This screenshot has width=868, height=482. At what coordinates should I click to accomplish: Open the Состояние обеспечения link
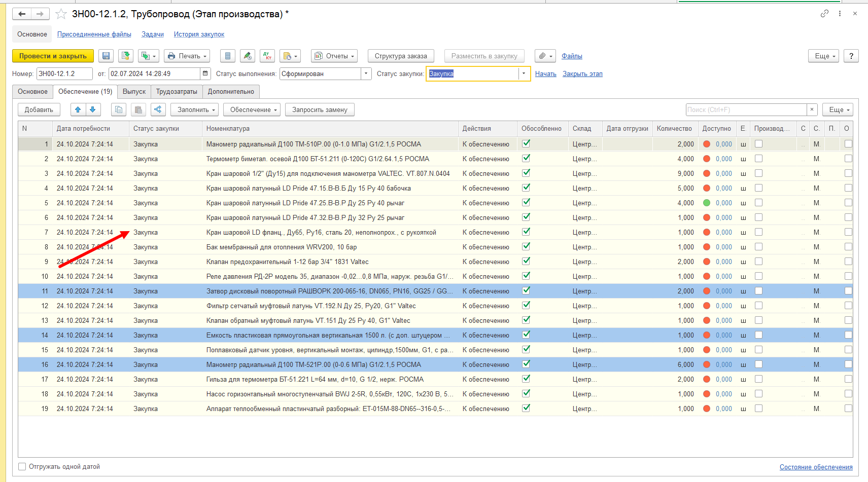tap(816, 467)
